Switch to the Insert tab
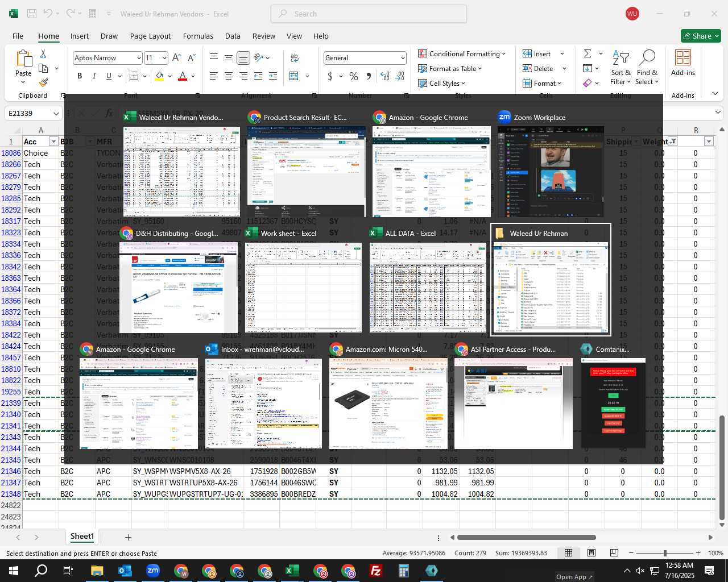 point(80,36)
